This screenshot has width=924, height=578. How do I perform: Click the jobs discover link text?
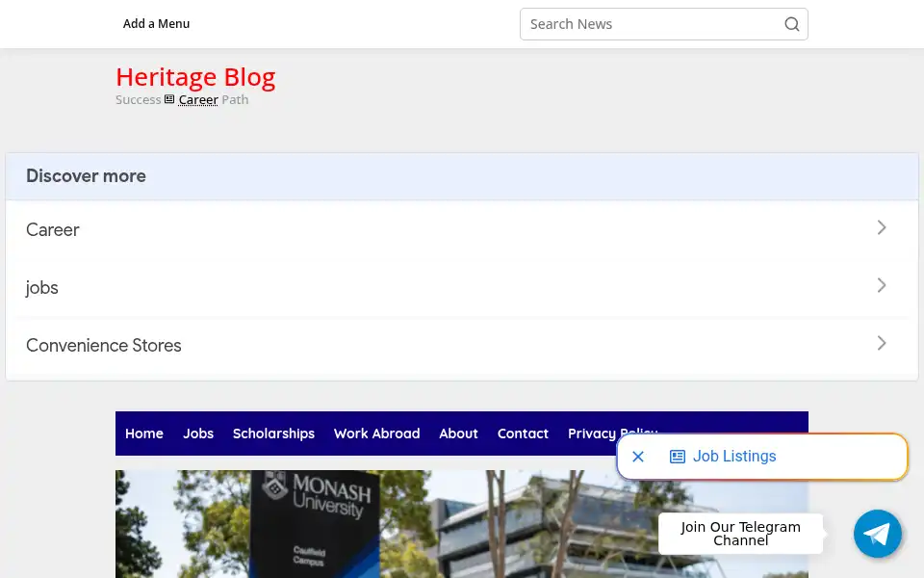(x=41, y=288)
